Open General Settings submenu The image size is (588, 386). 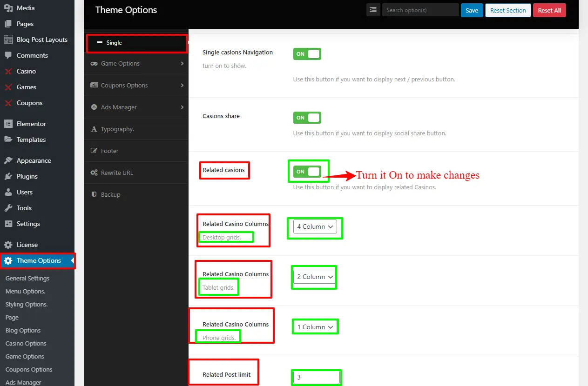27,278
